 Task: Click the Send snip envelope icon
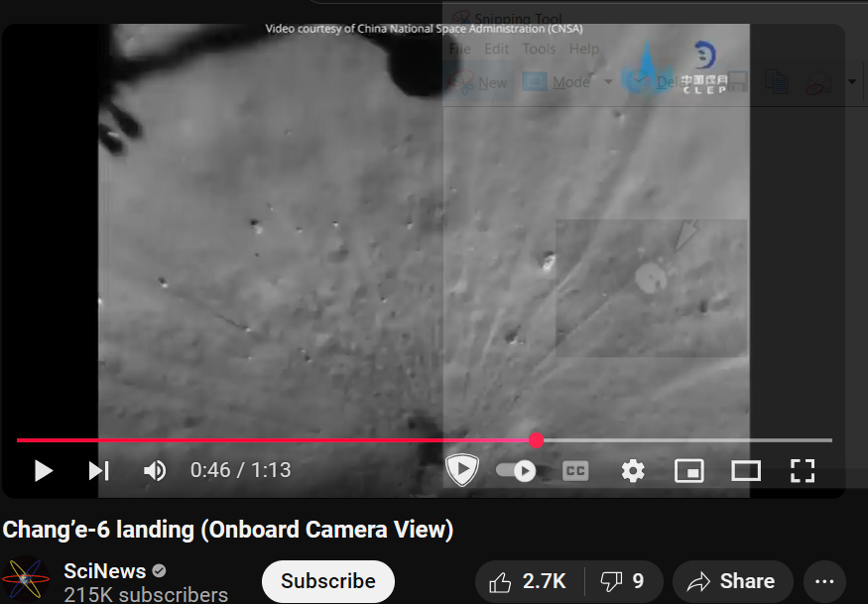[818, 82]
